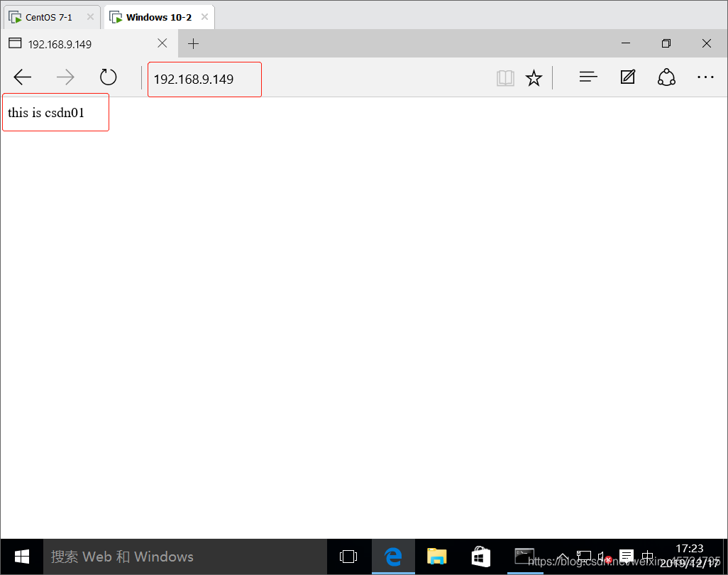Image resolution: width=728 pixels, height=575 pixels.
Task: Click the forward navigation arrow
Action: [x=65, y=77]
